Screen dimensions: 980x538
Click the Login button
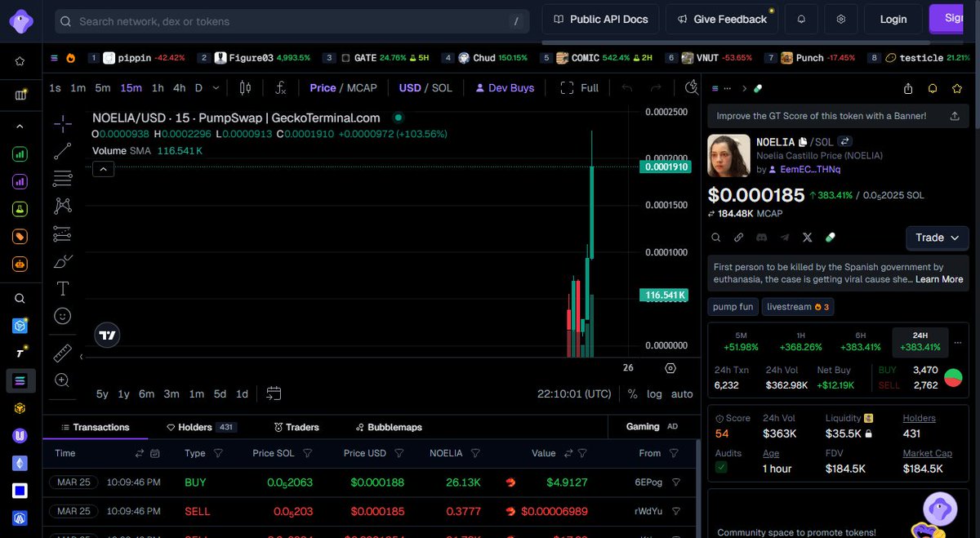(x=893, y=19)
